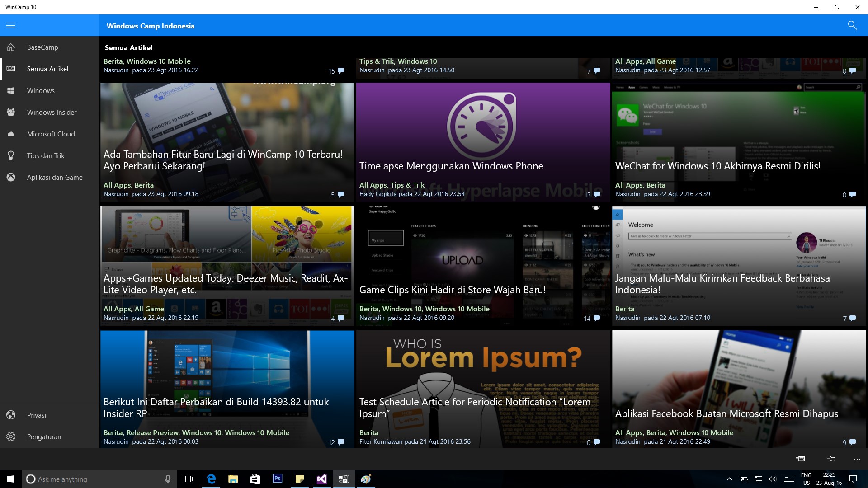Open Game Clips Kini Hadir article
The image size is (868, 488).
click(452, 290)
